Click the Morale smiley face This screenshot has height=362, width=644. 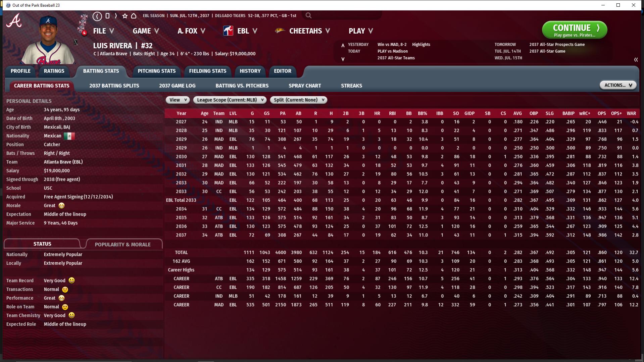tap(61, 206)
